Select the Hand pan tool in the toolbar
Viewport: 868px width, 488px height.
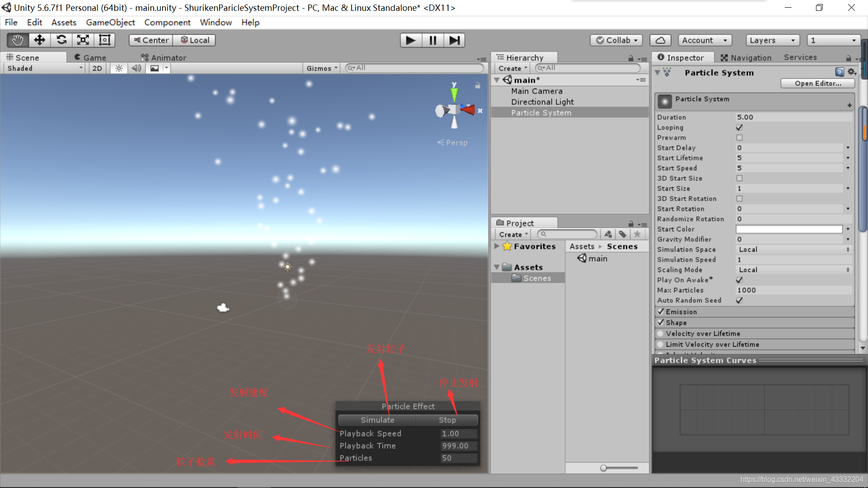17,40
